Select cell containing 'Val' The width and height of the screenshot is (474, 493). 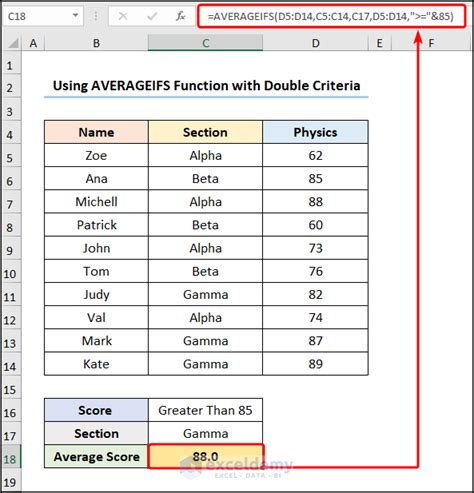click(96, 318)
